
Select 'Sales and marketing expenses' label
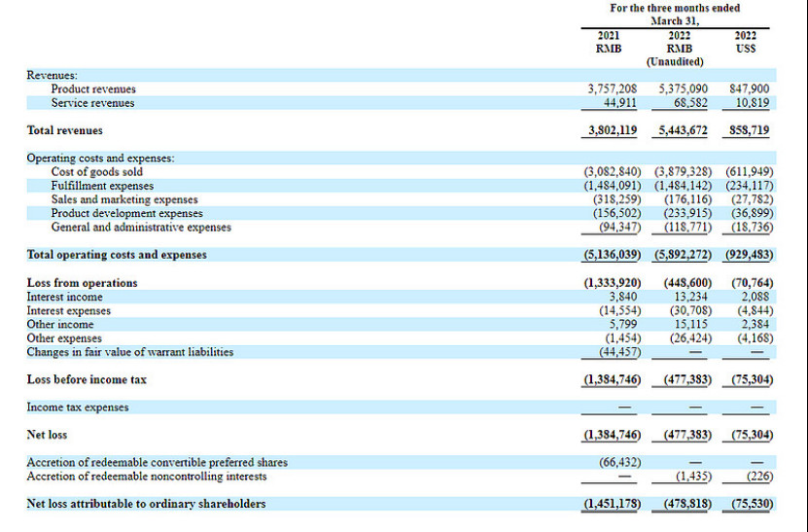point(123,199)
